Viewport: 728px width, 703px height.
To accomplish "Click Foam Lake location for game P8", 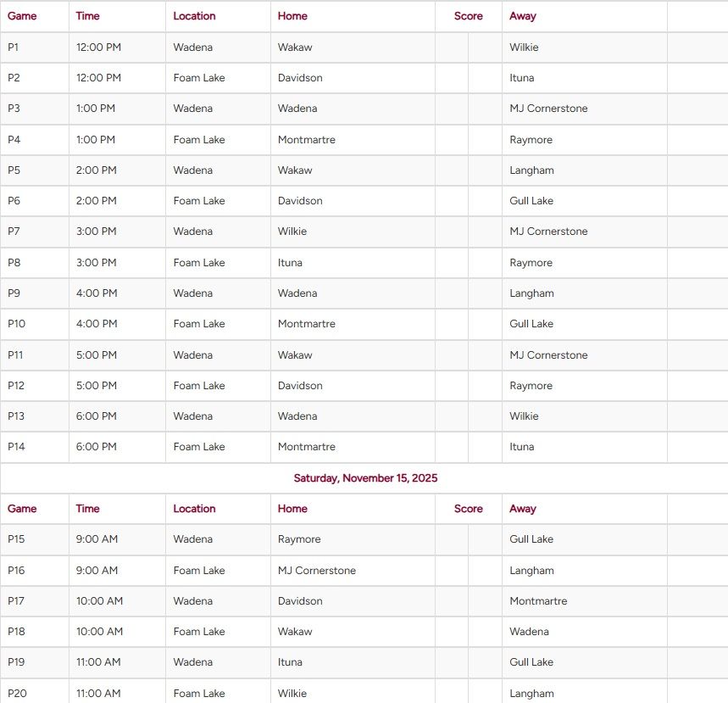I will click(x=199, y=263).
